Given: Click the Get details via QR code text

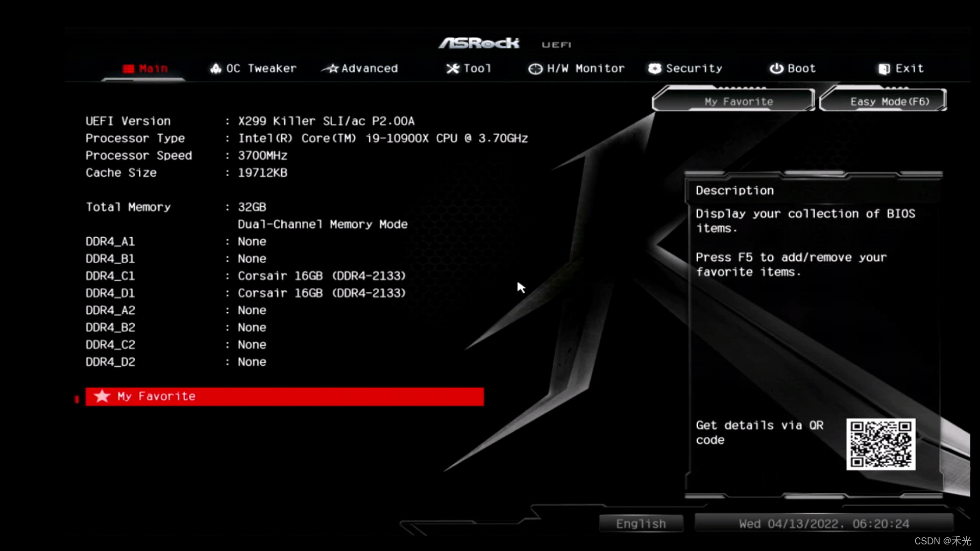Looking at the screenshot, I should 759,433.
